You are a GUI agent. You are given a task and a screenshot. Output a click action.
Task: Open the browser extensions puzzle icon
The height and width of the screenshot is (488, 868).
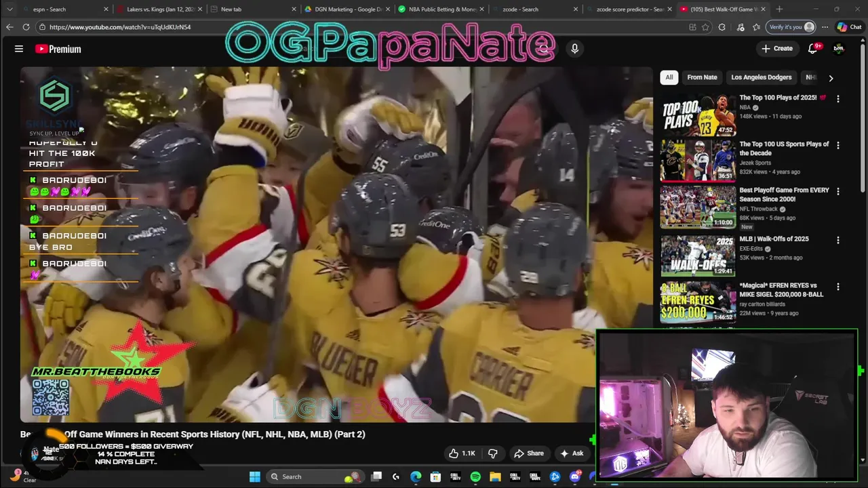point(722,27)
